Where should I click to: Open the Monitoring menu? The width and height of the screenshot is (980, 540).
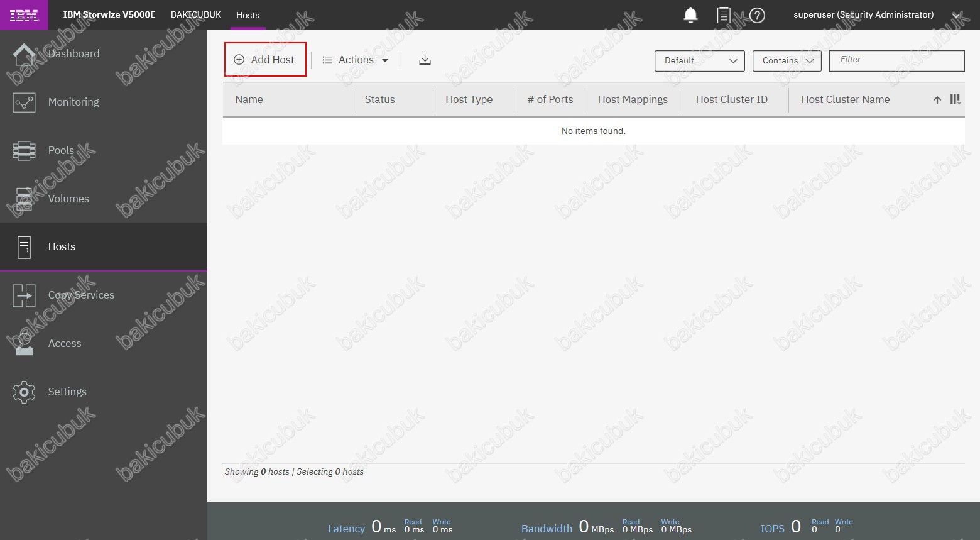73,102
